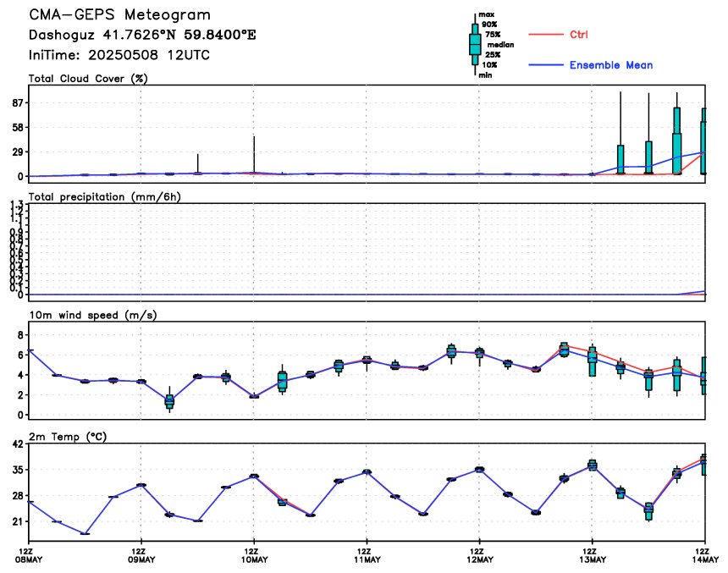Click the '10%' legend label
Image resolution: width=728 pixels, height=573 pixels.
pyautogui.click(x=489, y=65)
